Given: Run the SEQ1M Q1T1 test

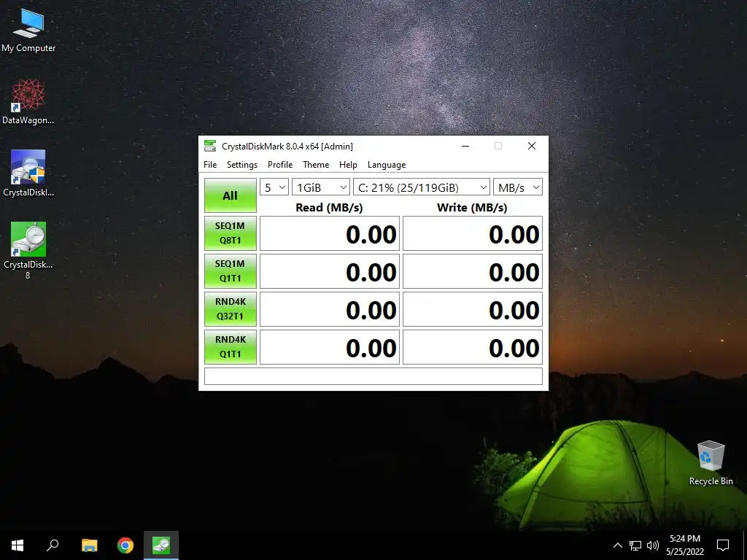Looking at the screenshot, I should (231, 271).
